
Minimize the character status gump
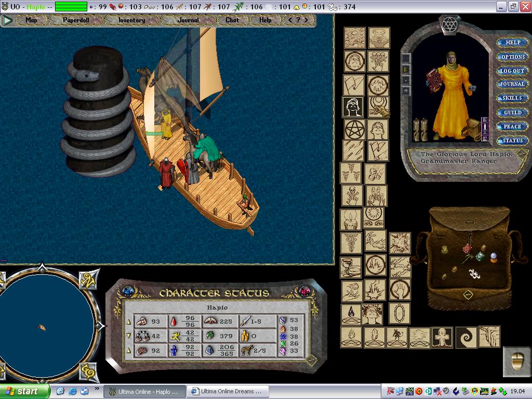pyautogui.click(x=311, y=360)
